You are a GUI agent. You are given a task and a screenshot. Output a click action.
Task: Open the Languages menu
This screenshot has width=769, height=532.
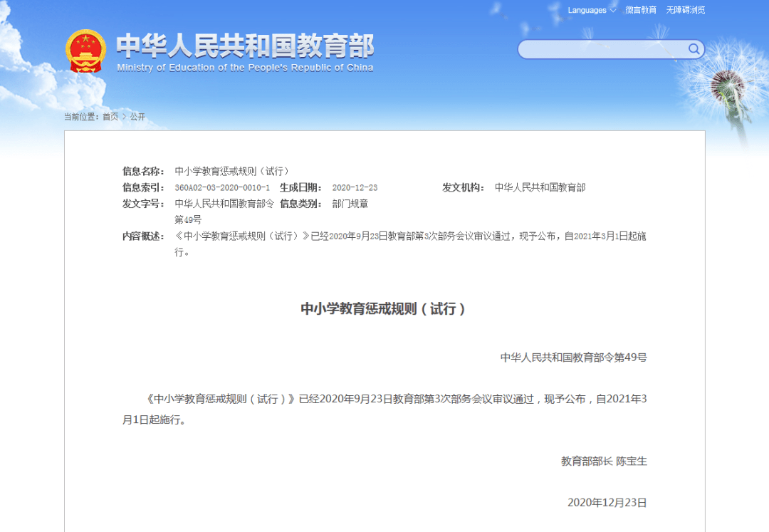pos(587,11)
